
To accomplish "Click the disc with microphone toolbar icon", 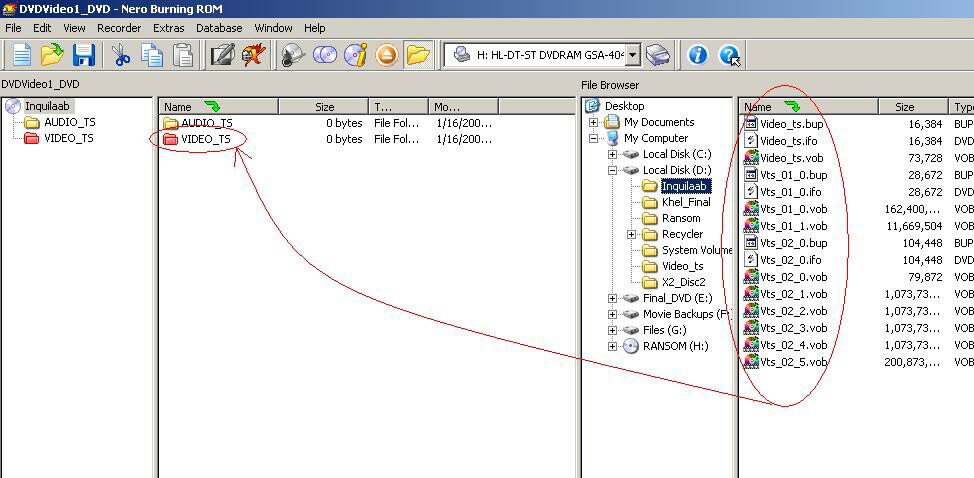I will point(293,55).
